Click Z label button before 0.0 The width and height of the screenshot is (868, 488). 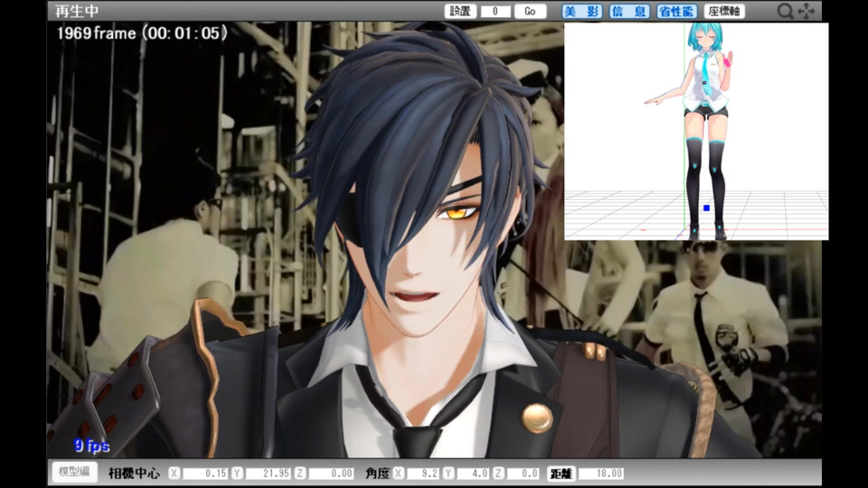tap(498, 473)
